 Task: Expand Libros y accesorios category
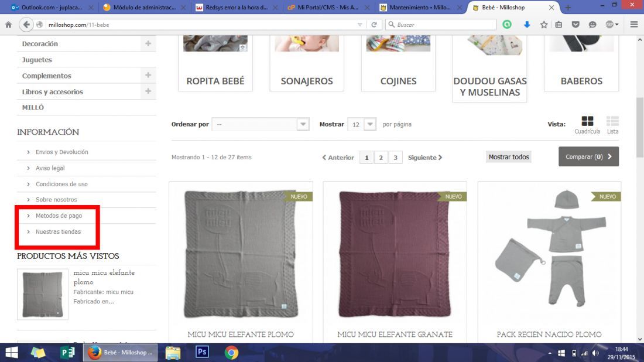[x=148, y=91]
